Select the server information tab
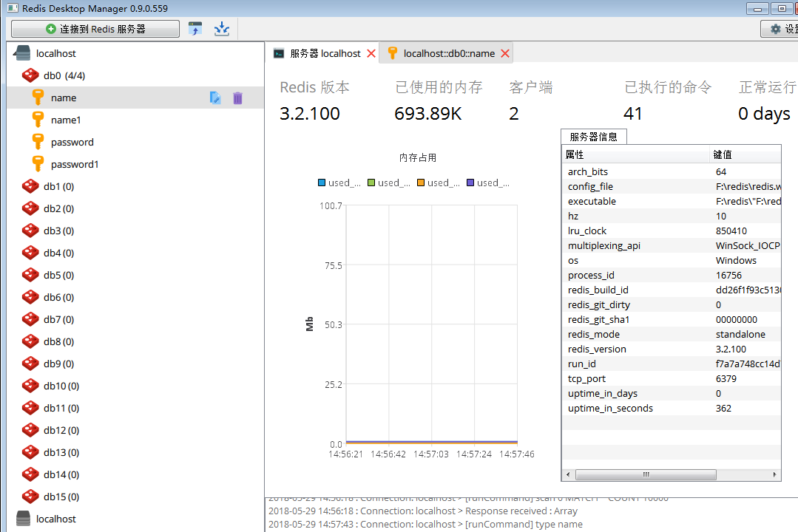The height and width of the screenshot is (532, 798). point(593,137)
